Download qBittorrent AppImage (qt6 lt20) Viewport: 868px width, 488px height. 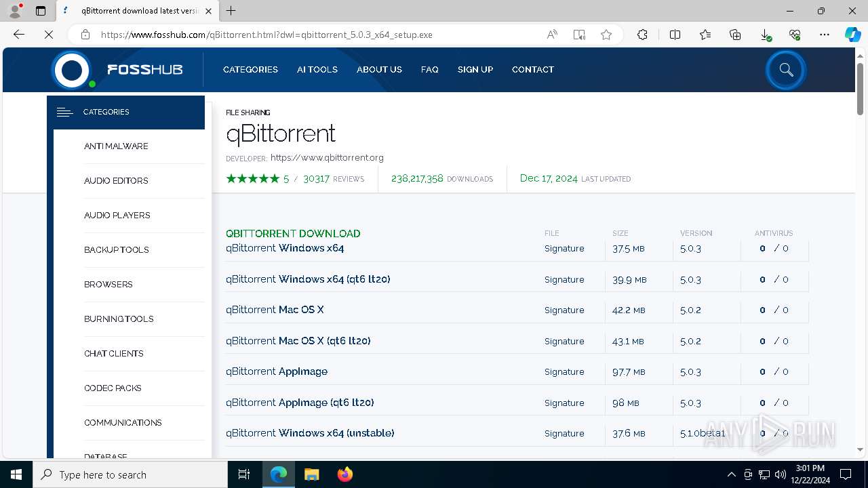click(x=300, y=403)
